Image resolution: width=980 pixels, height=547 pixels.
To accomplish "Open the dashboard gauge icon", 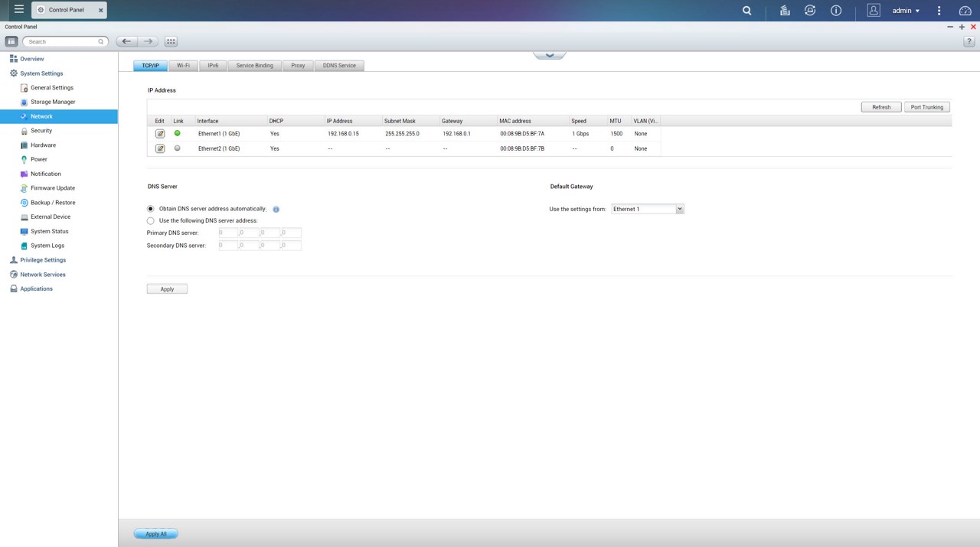I will click(x=965, y=11).
